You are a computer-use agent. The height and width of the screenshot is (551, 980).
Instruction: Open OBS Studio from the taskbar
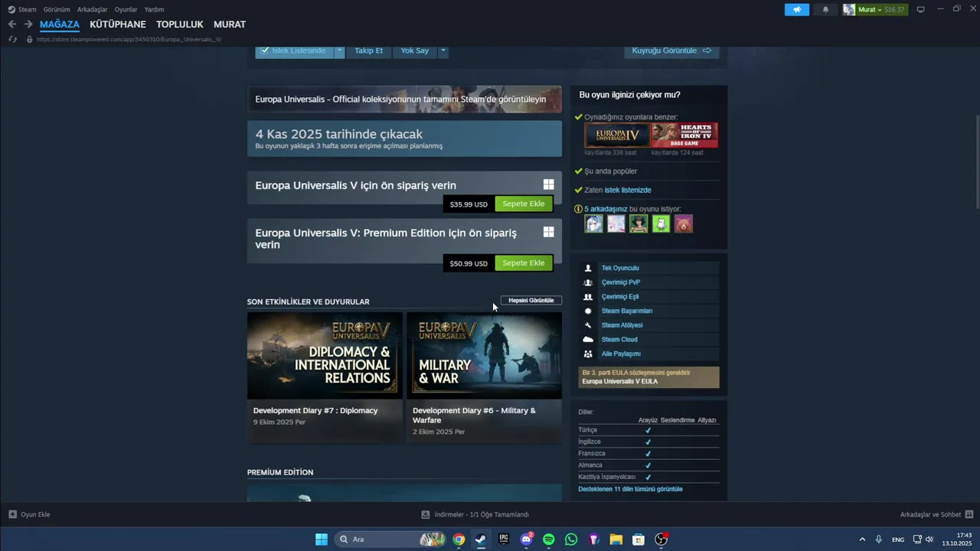pos(661,540)
